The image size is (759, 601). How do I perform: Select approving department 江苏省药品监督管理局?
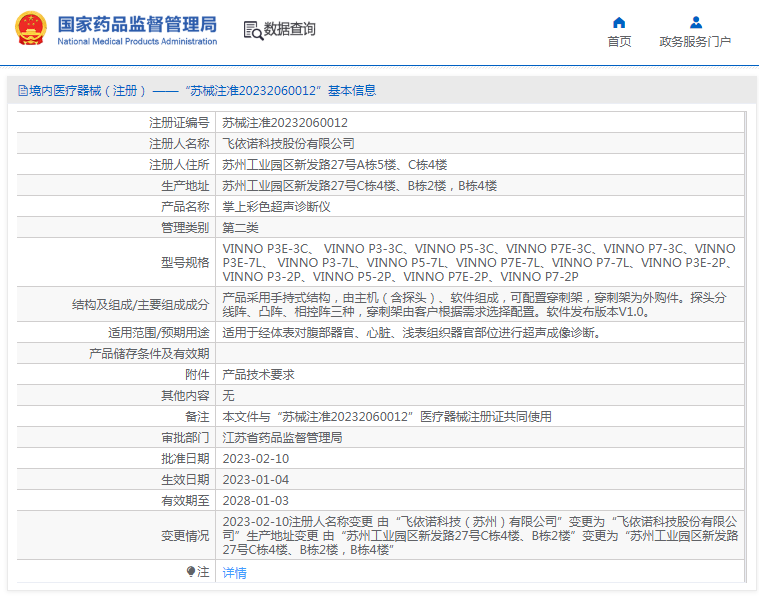[282, 437]
